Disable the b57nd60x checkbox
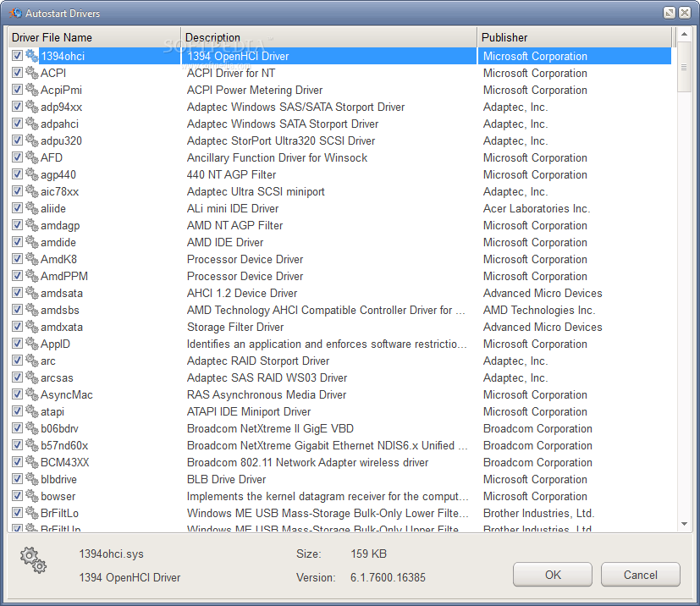The width and height of the screenshot is (700, 606). (x=17, y=445)
